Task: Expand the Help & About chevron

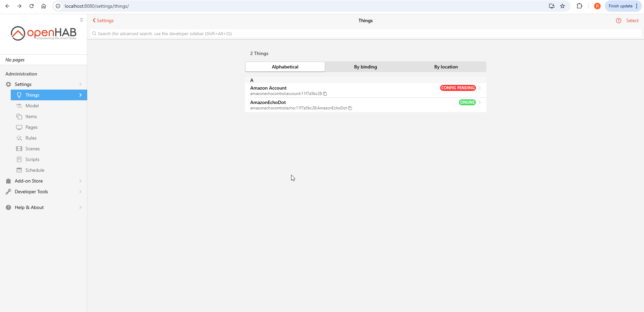Action: point(80,207)
